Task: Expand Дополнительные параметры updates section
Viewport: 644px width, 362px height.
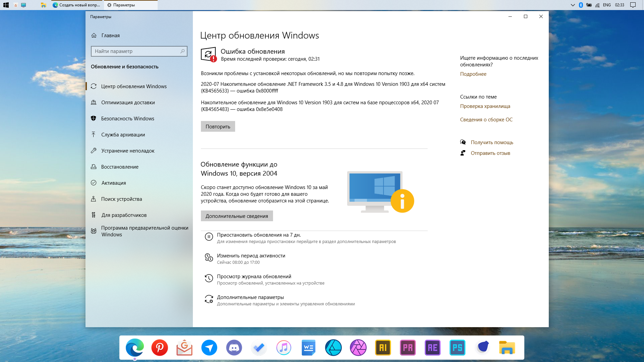Action: [x=250, y=297]
